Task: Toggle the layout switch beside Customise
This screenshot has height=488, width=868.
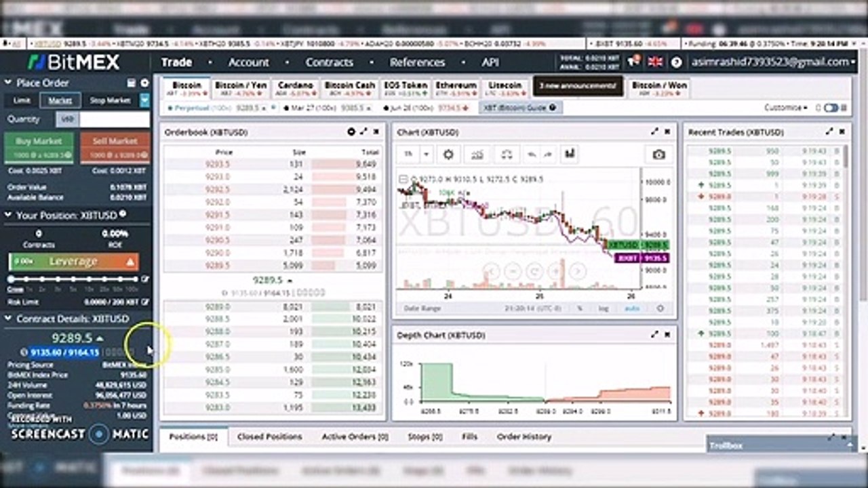Action: pos(831,108)
